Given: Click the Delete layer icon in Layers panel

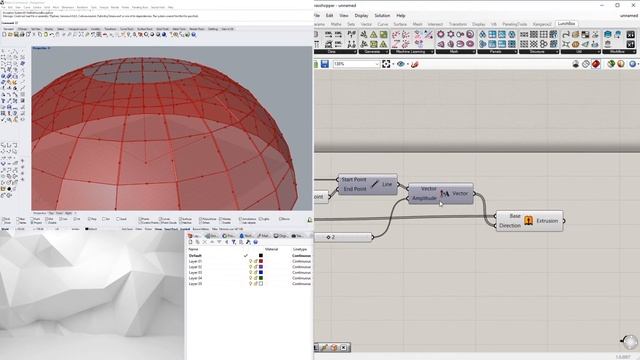Looking at the screenshot, I should click(205, 242).
